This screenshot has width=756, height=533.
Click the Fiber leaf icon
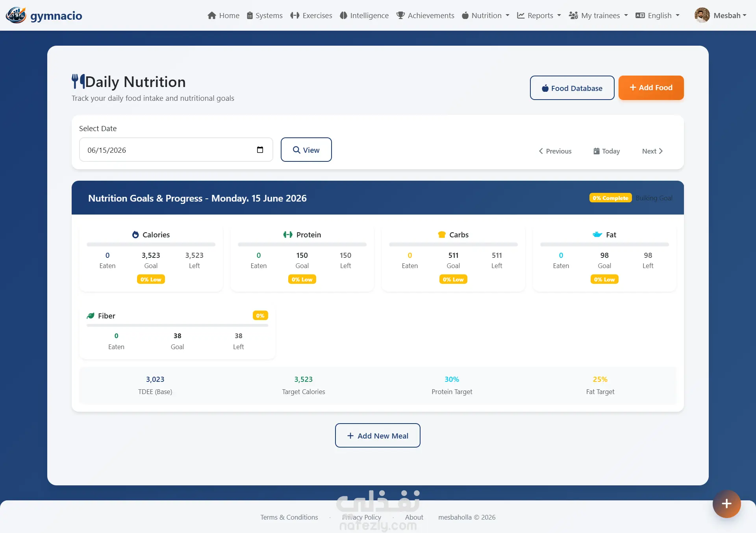[x=91, y=316]
